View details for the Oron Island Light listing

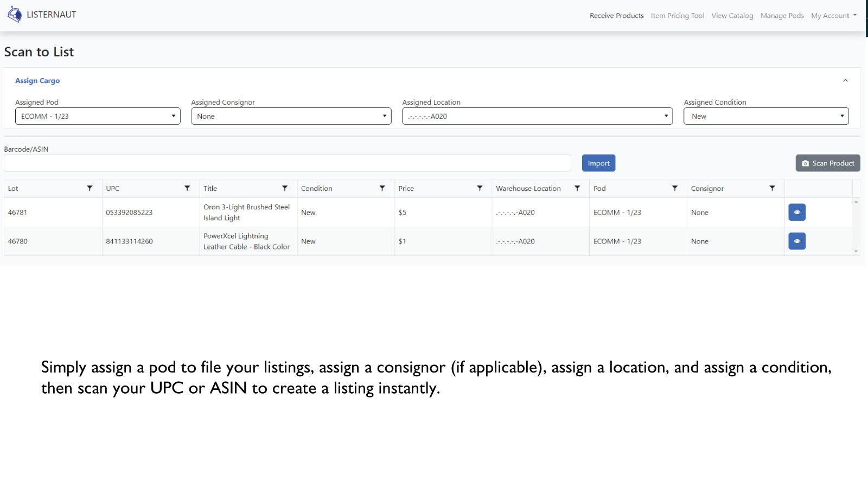point(796,212)
